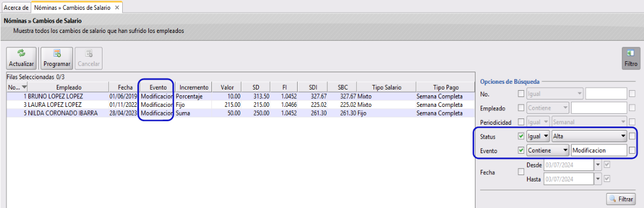This screenshot has height=208, width=644.
Task: Click the Porcentaje increment cell
Action: click(x=194, y=96)
